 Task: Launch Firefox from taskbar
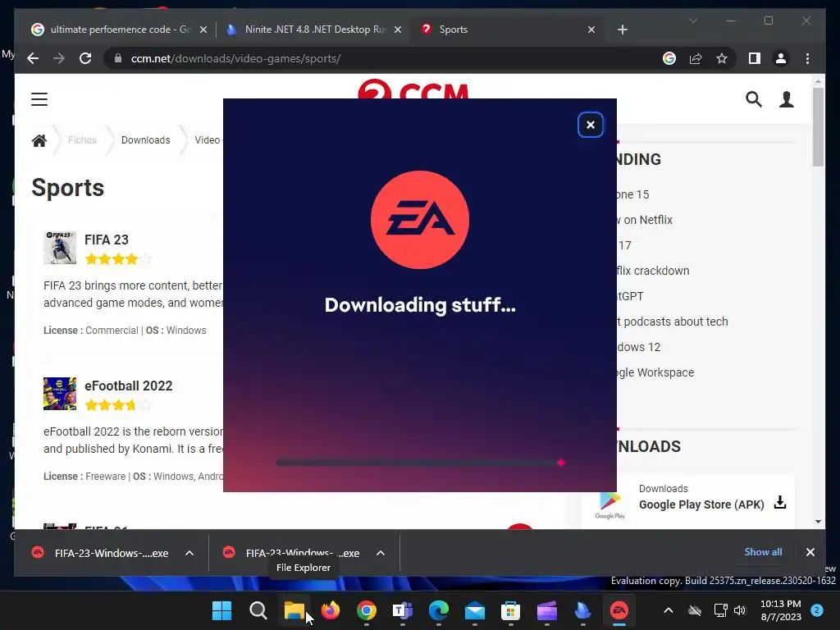point(331,610)
